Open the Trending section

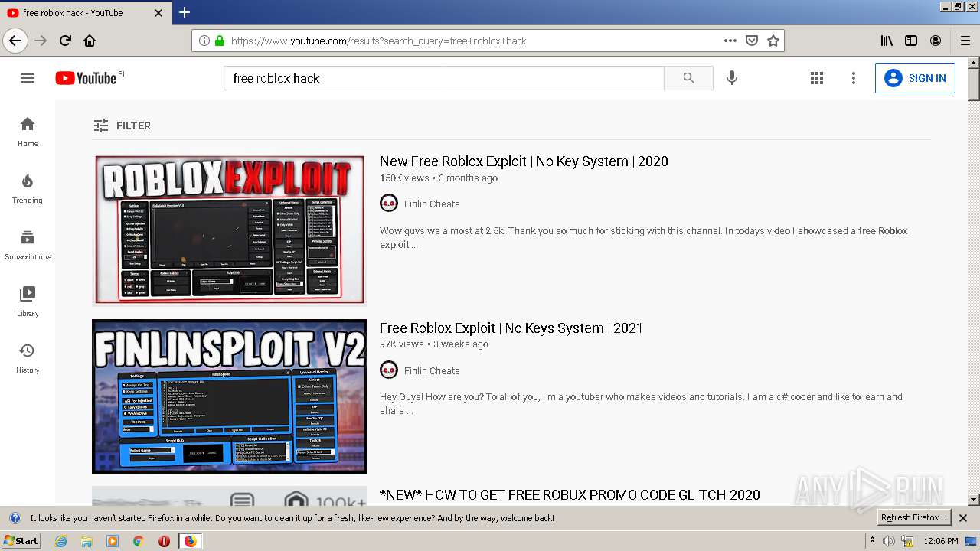pos(28,188)
